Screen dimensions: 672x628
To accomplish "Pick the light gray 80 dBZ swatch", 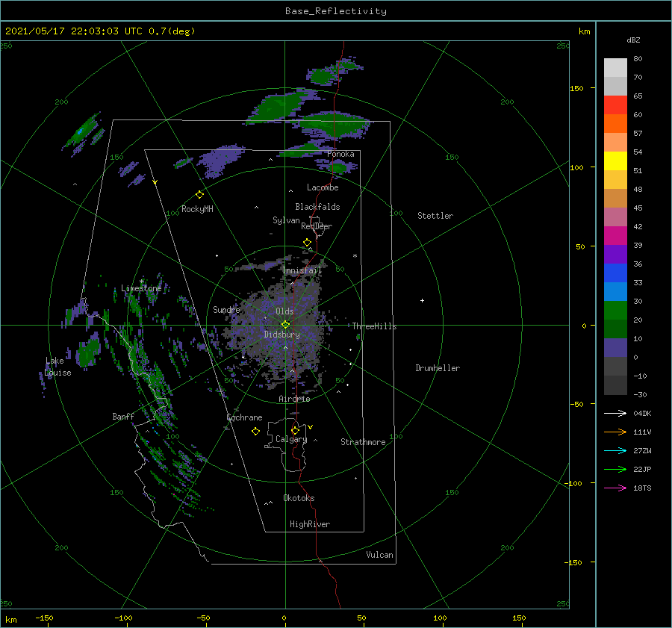I will pyautogui.click(x=615, y=68).
